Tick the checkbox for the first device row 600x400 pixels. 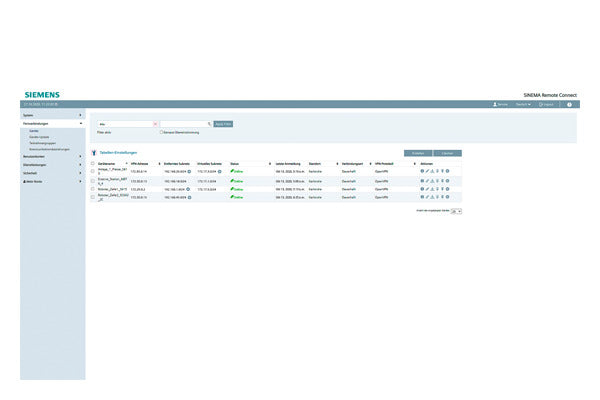[x=93, y=171]
